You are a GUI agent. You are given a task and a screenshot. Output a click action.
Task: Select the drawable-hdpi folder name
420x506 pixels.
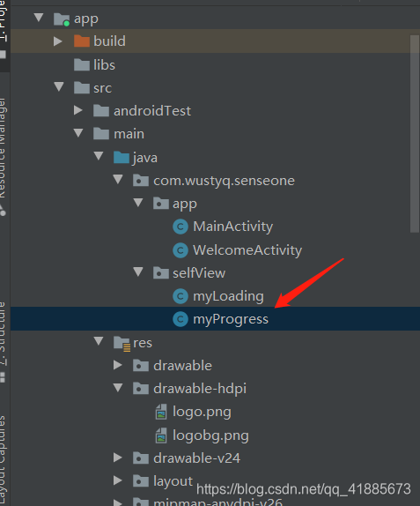point(200,389)
